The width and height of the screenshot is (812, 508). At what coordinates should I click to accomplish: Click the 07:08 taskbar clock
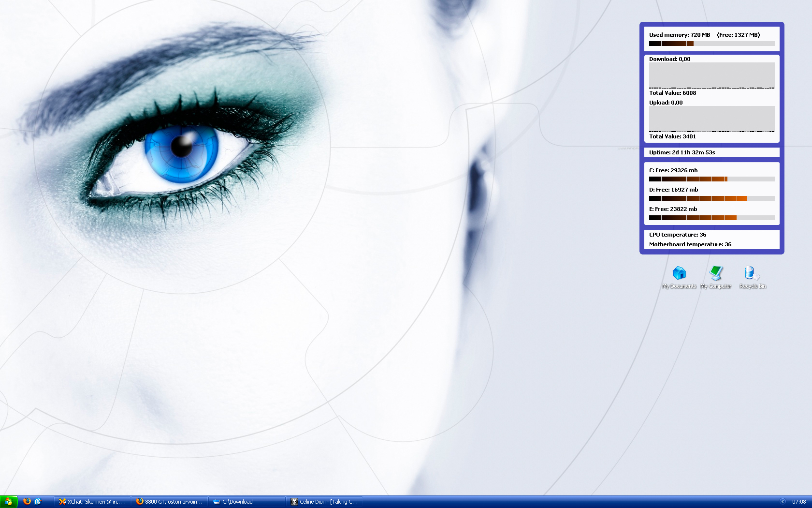click(799, 502)
